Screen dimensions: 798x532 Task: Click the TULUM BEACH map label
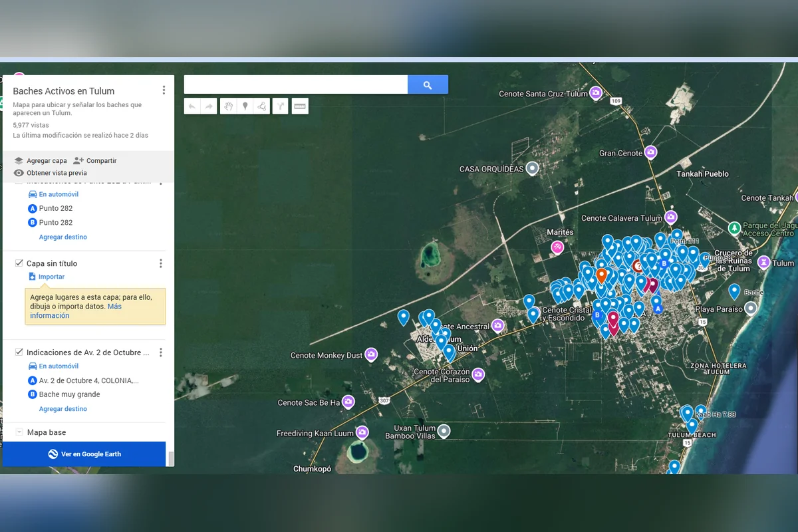692,435
